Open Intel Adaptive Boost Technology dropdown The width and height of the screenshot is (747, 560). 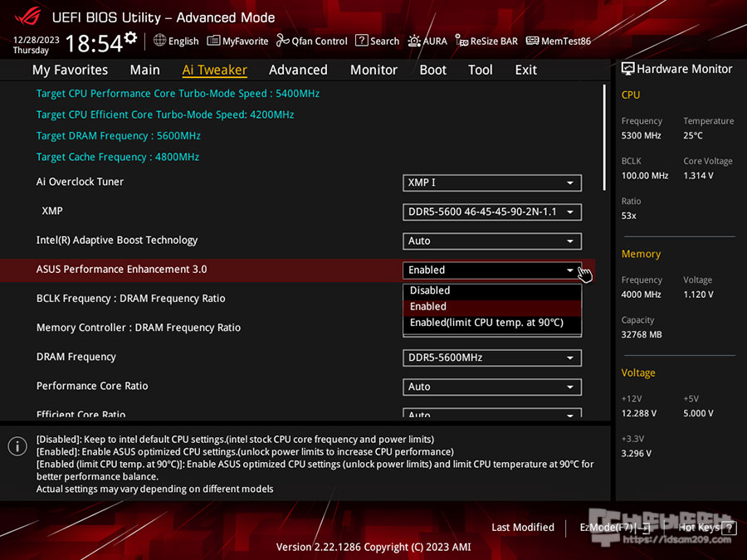[492, 241]
